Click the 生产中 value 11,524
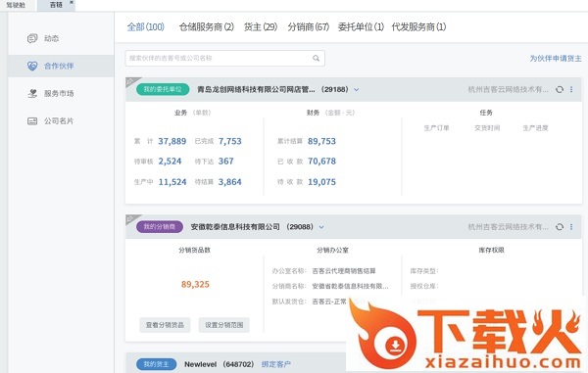Screen dimensions: 588x373 click(x=172, y=182)
